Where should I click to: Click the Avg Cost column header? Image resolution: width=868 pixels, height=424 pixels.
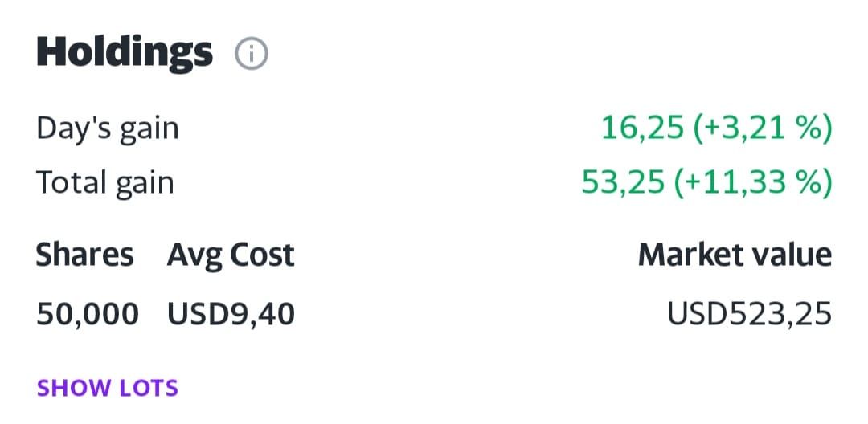coord(231,255)
